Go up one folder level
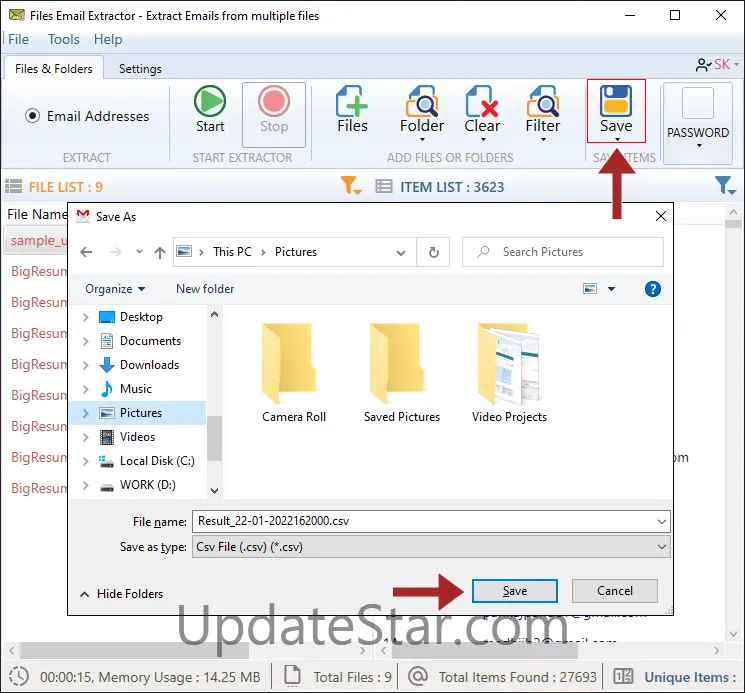Viewport: 745px width, 693px height. point(160,252)
